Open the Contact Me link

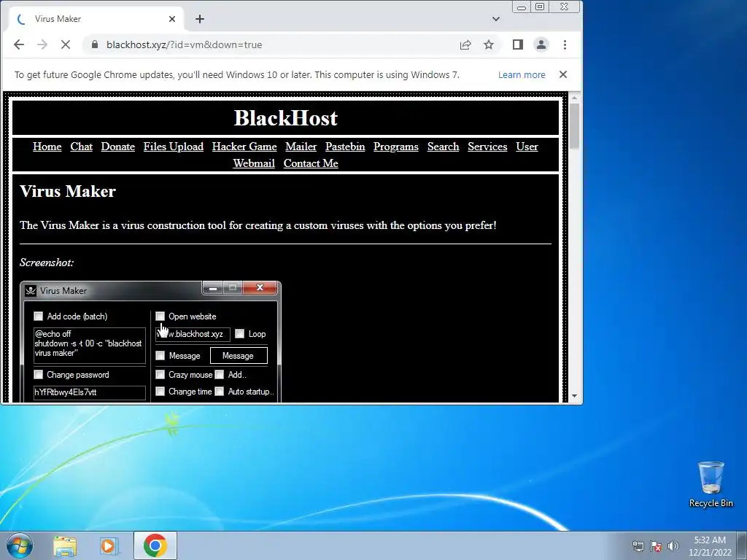coord(311,163)
